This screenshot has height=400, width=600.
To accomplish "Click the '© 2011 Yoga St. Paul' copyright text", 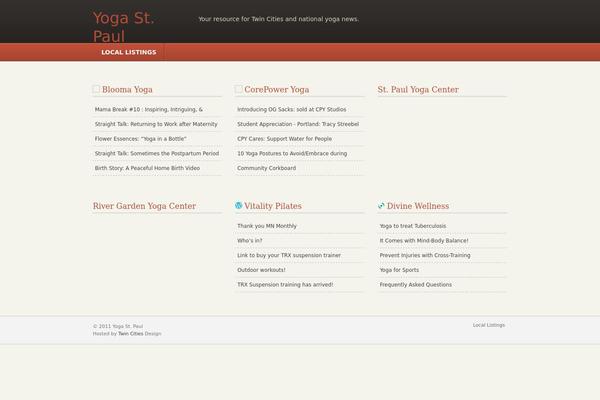I will click(118, 326).
